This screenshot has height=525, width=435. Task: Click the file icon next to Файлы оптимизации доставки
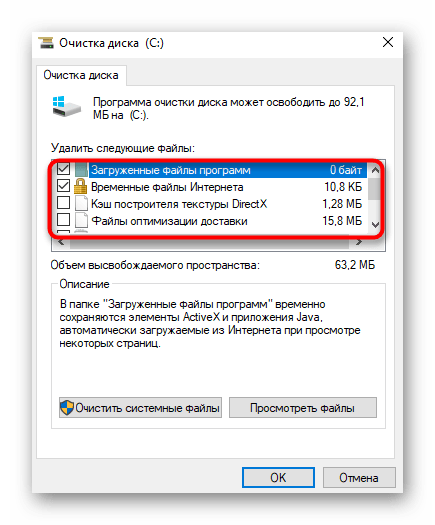tap(81, 220)
